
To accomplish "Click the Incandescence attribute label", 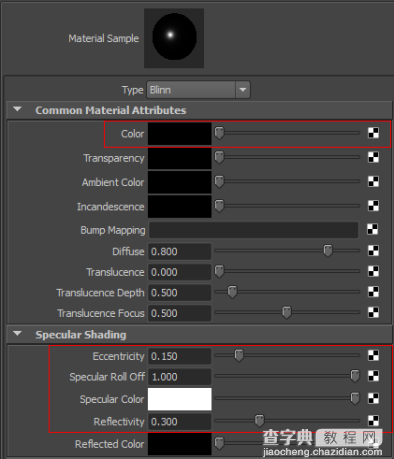I will click(111, 207).
